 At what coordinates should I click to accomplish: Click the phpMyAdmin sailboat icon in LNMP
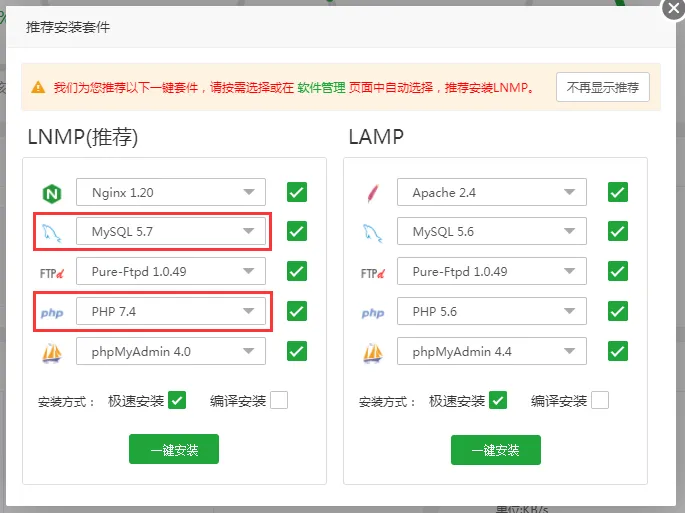pos(52,353)
